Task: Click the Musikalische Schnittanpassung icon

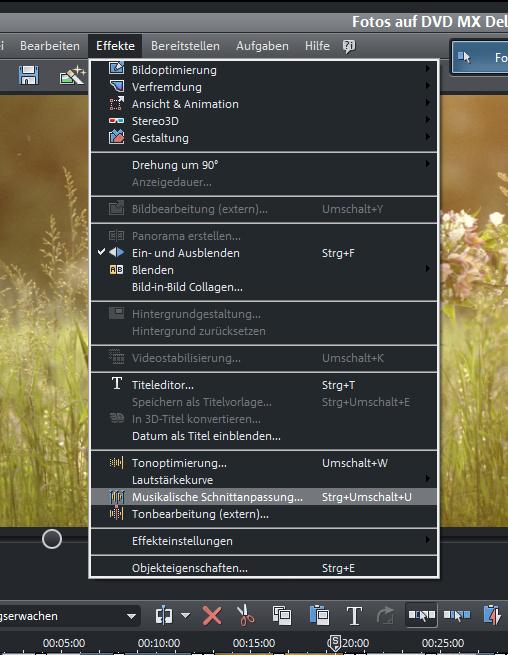Action: click(x=117, y=497)
